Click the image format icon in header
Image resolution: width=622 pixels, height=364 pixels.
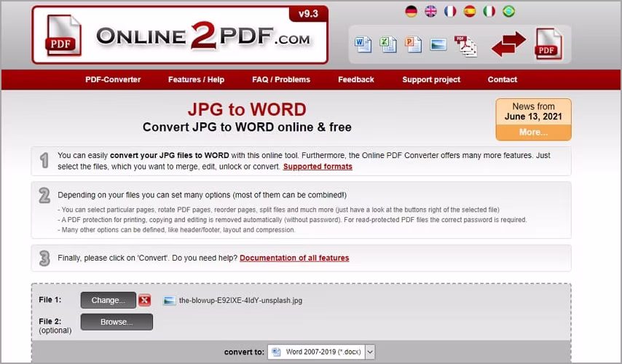438,44
